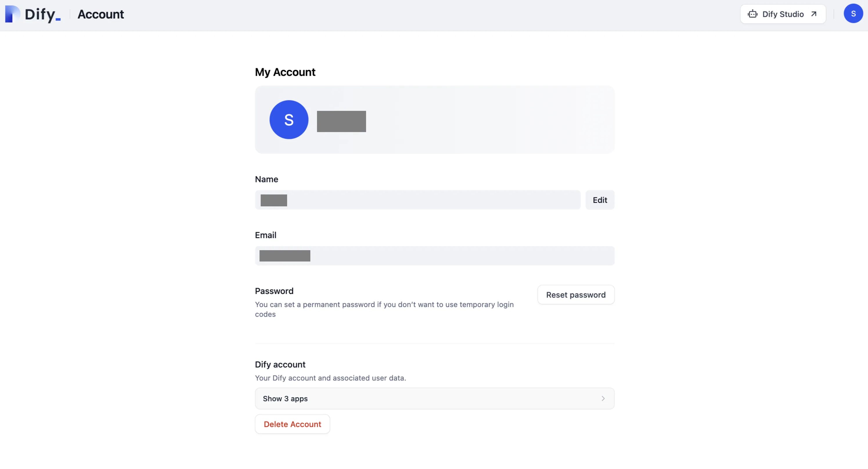Expand the Show 3 apps row

(x=434, y=398)
